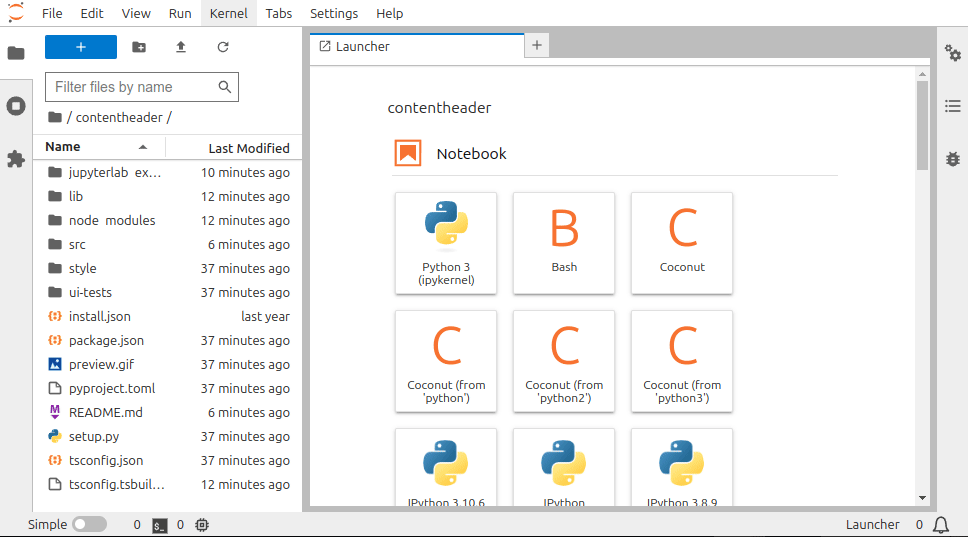
Task: Select the jupyterlab_ex… folder
Action: pos(167,172)
